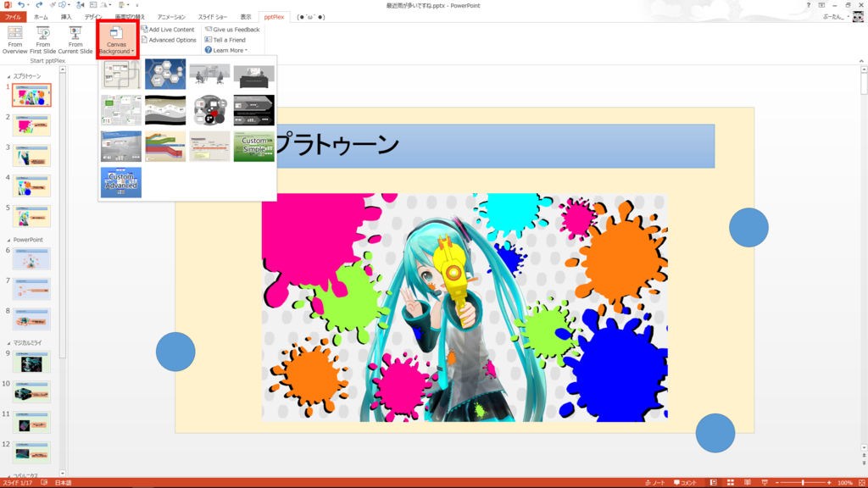Viewport: 868px width, 488px height.
Task: Choose the green grid canvas background
Action: [121, 110]
